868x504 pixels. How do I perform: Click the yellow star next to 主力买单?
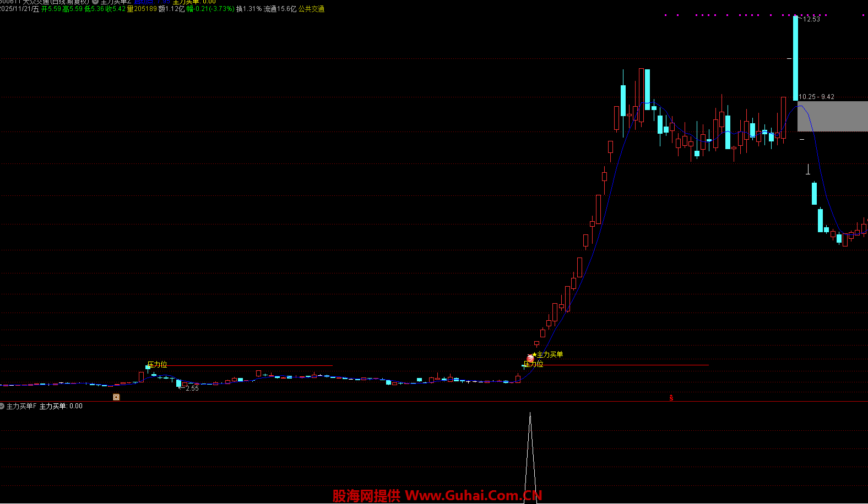[534, 354]
